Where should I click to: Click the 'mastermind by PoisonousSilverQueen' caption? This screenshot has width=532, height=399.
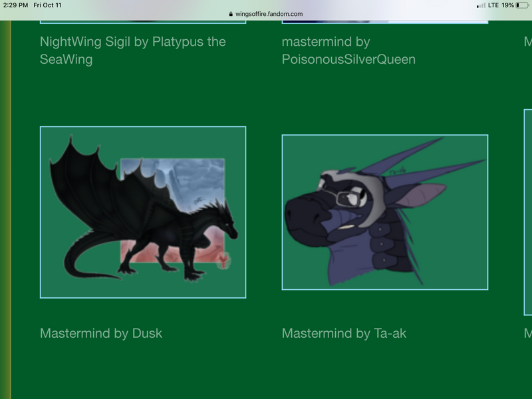(x=348, y=51)
